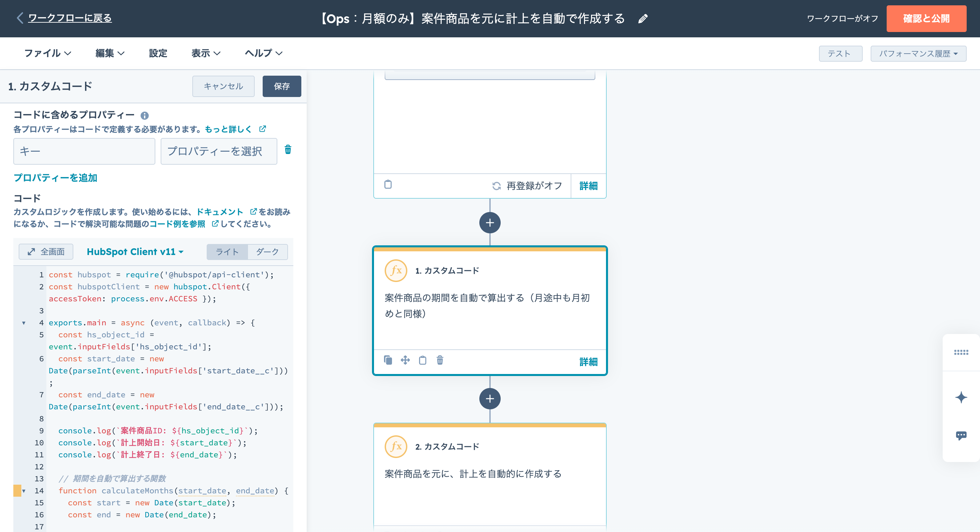Click clipboard icon on 1. カスタムコード card
Image resolution: width=980 pixels, height=532 pixels.
point(423,360)
